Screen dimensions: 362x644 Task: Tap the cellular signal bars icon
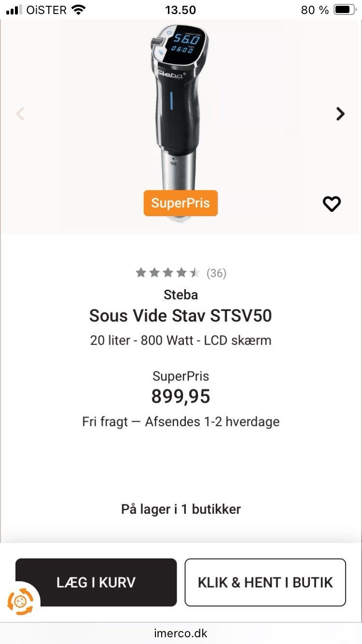(x=15, y=10)
